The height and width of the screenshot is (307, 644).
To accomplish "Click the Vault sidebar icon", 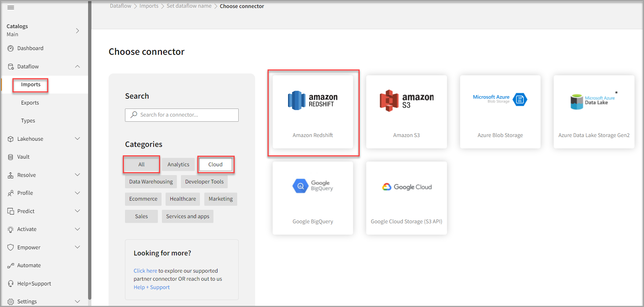I will (x=11, y=157).
